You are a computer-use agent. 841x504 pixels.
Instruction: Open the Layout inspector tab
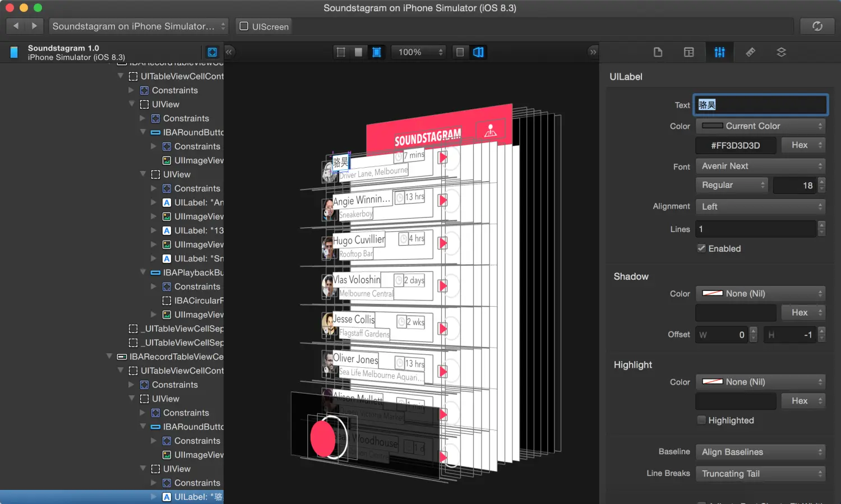tap(689, 52)
